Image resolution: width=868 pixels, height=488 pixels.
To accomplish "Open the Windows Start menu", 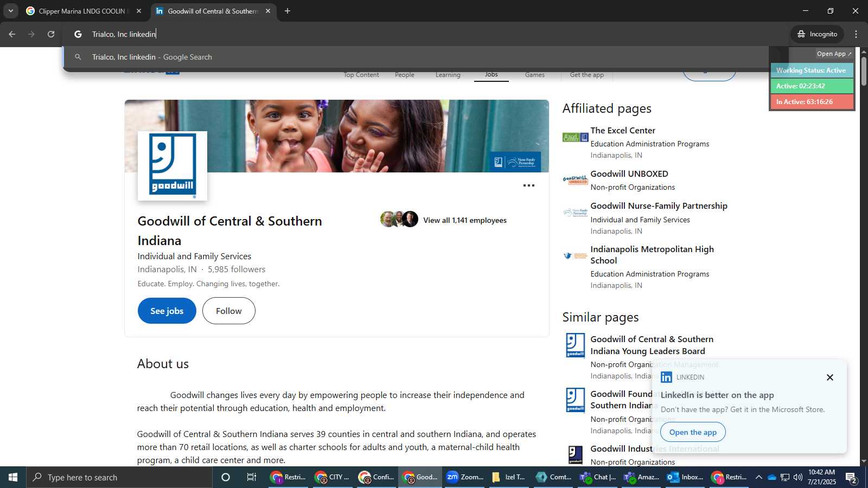I will click(13, 477).
